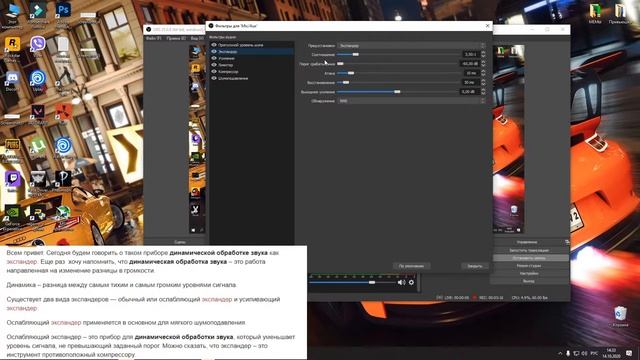
Task: Pop out the Управление controls dock icon
Action: [x=567, y=242]
